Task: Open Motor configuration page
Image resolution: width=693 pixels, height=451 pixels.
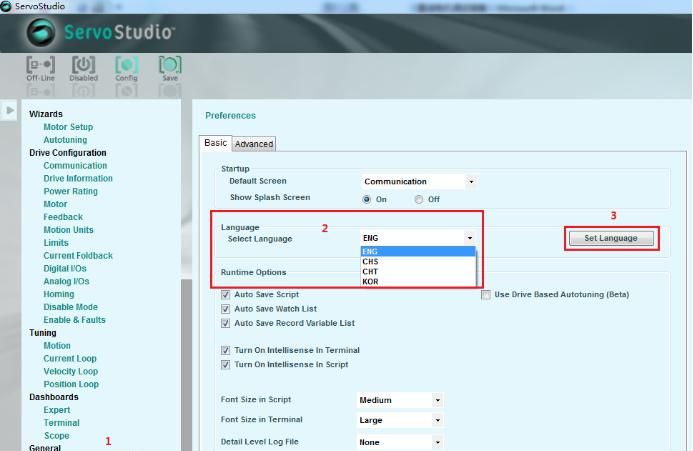Action: pos(55,204)
